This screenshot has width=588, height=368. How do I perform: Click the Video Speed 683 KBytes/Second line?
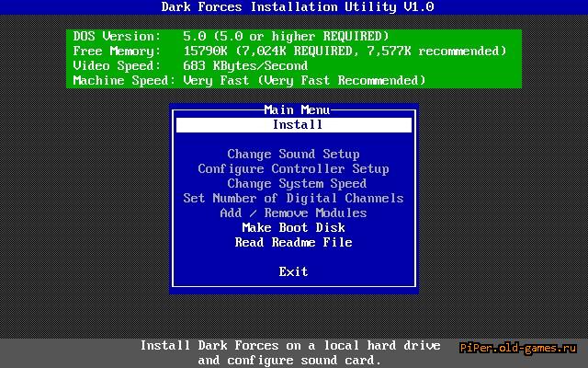(190, 66)
